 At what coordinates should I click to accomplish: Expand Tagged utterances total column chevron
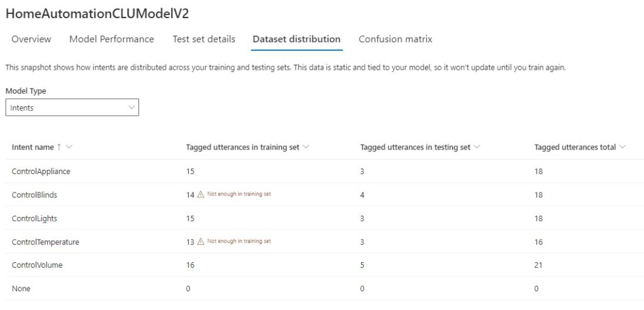(x=623, y=147)
